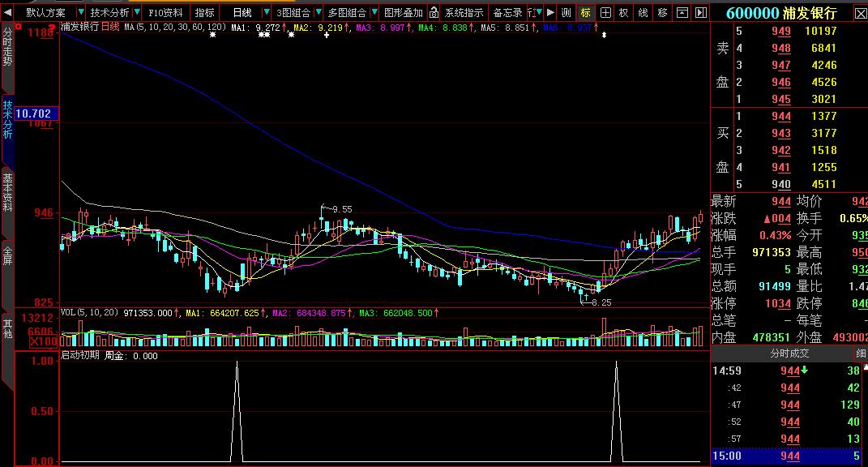
Task: Open the 技术分析 dropdown arrow
Action: 135,12
